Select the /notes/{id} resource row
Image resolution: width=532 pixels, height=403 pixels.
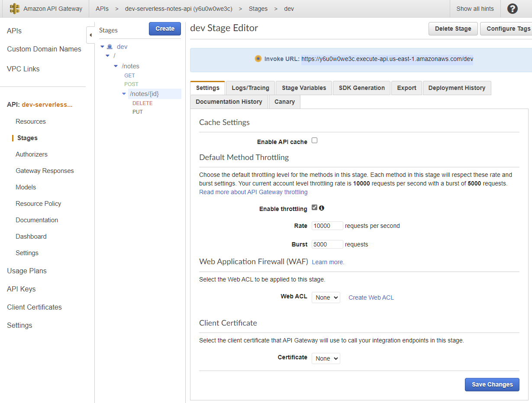155,93
